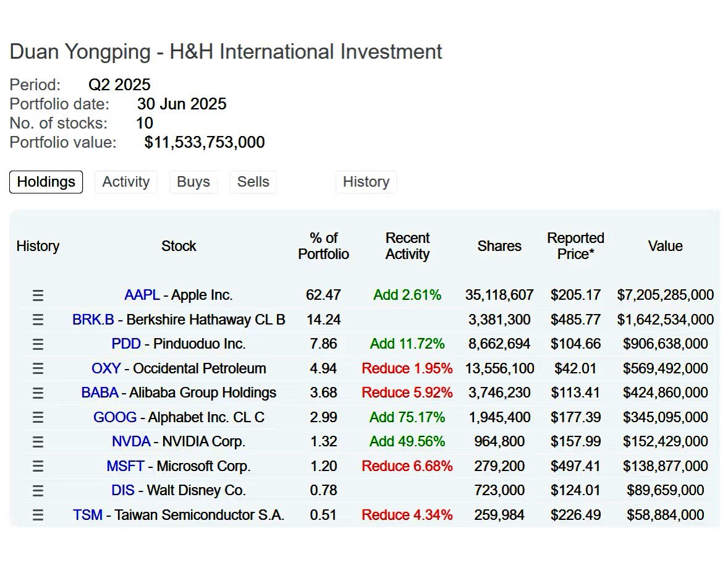Open the History tab button
The width and height of the screenshot is (728, 565).
click(366, 182)
